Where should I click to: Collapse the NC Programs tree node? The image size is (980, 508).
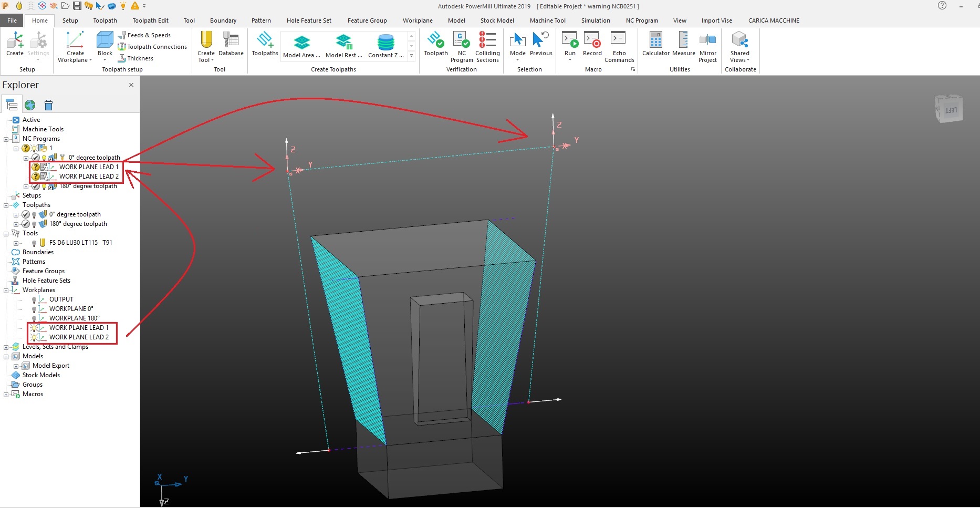[x=5, y=138]
